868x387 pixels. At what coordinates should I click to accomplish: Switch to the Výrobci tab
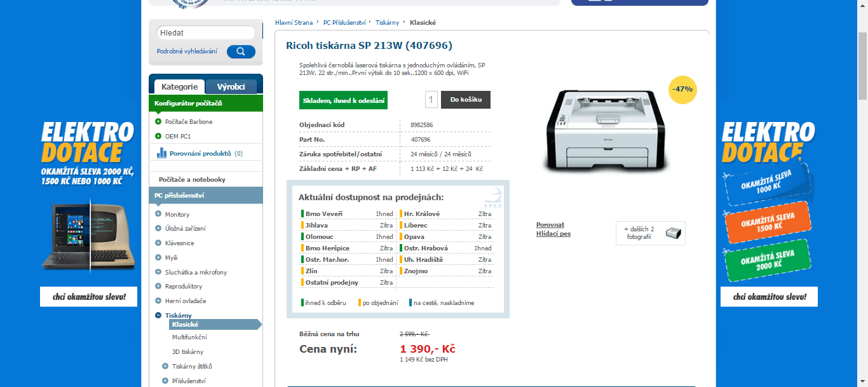(231, 87)
